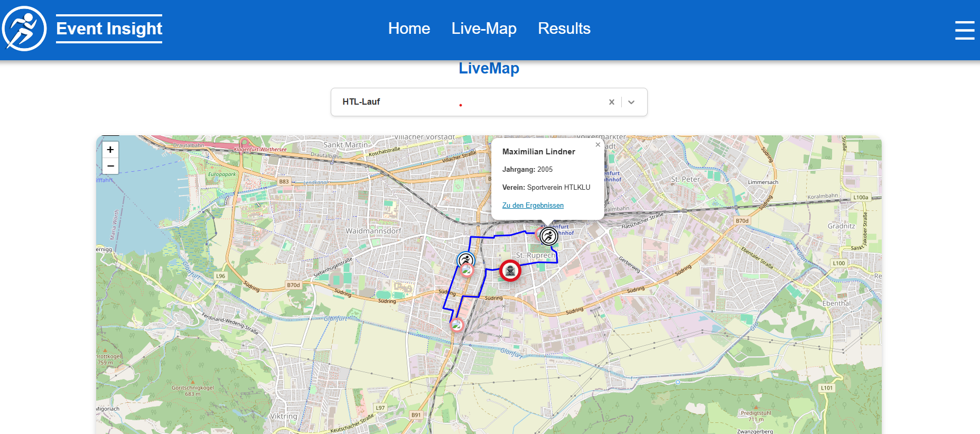Click the Event Insight title link
This screenshot has width=980, height=434.
point(109,29)
